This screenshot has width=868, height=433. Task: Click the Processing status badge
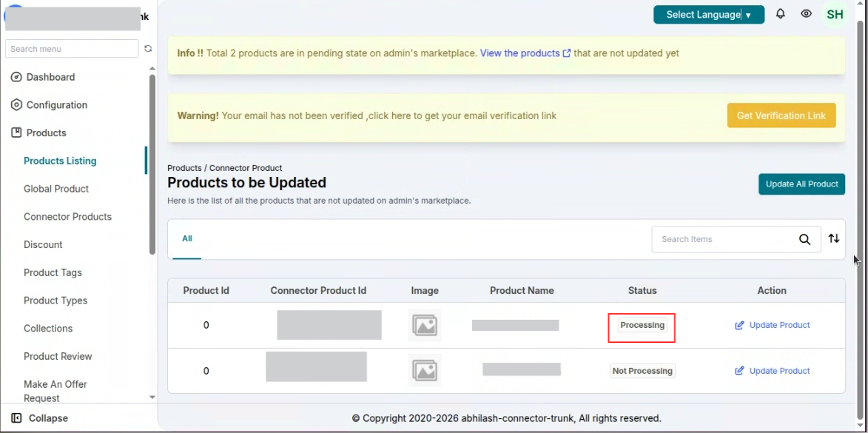click(642, 325)
